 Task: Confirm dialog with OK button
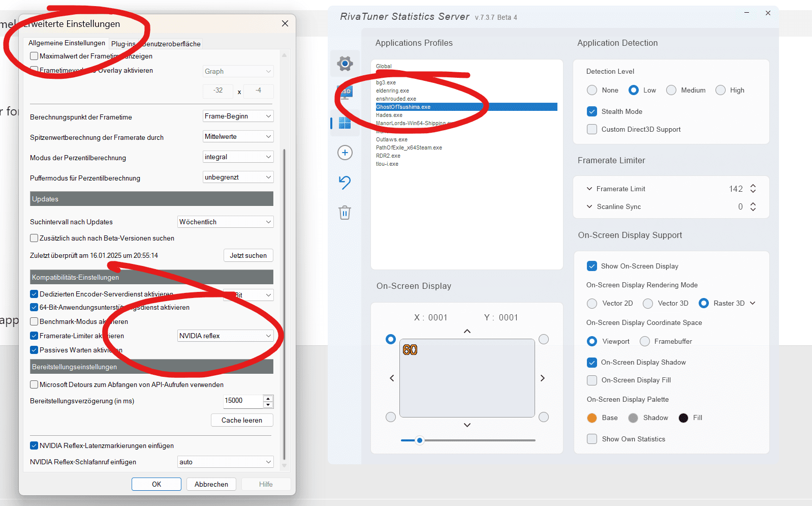click(157, 484)
